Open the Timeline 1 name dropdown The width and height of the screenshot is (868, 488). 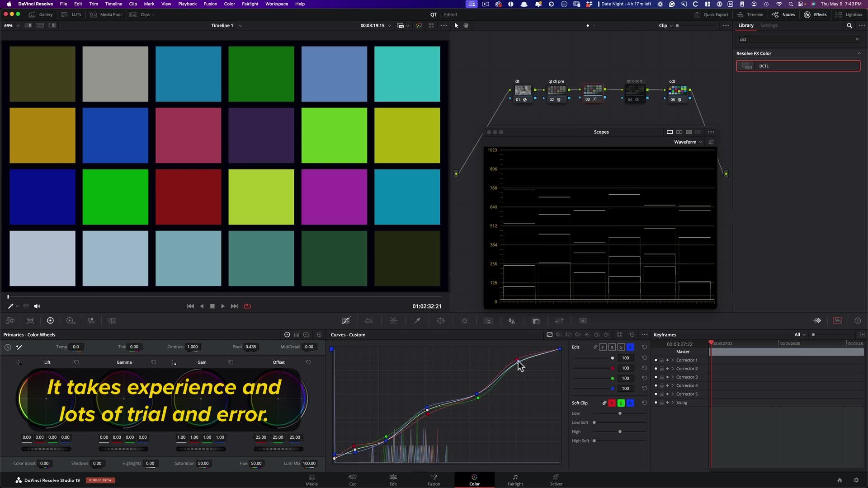pyautogui.click(x=240, y=26)
